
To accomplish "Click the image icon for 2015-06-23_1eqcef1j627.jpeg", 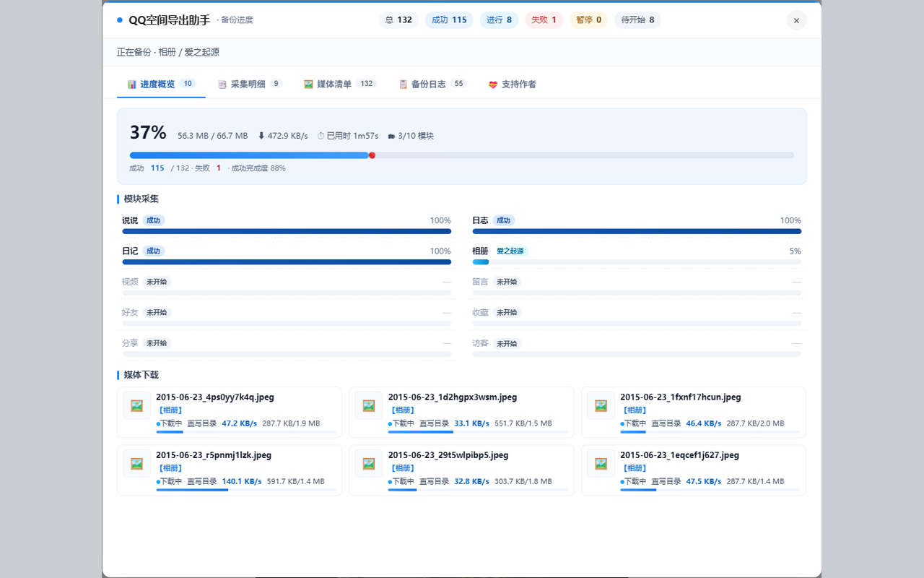I will 601,463.
